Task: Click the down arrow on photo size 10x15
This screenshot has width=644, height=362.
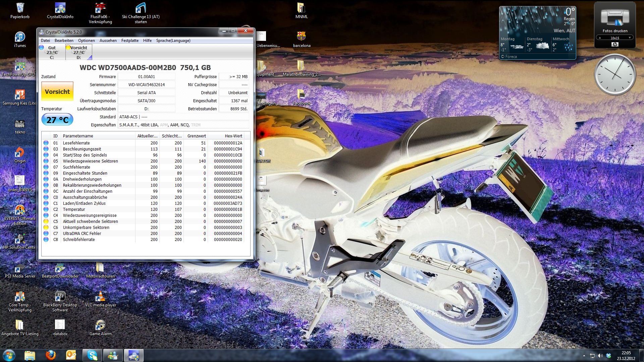Action: (630, 38)
